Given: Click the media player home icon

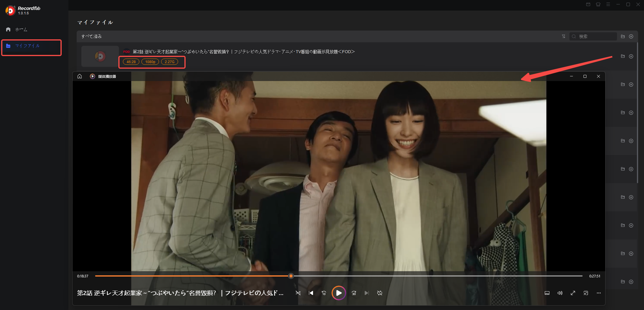Looking at the screenshot, I should tap(80, 76).
